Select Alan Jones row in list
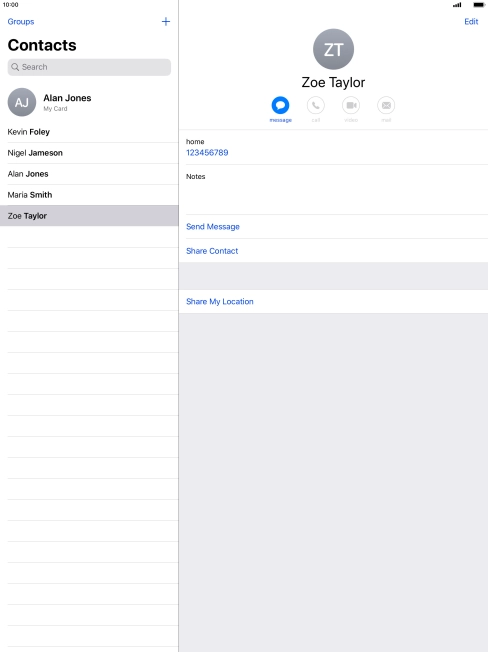This screenshot has width=488, height=652. [89, 174]
